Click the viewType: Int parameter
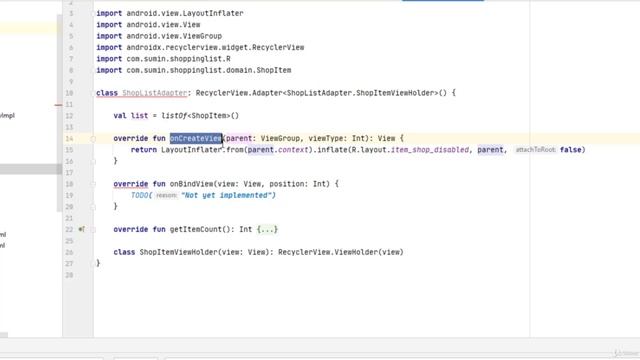Image resolution: width=640 pixels, height=360 pixels. [x=338, y=138]
